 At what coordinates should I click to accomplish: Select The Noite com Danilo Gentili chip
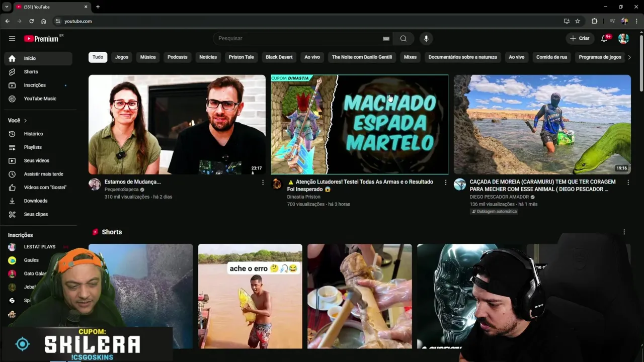coord(362,57)
